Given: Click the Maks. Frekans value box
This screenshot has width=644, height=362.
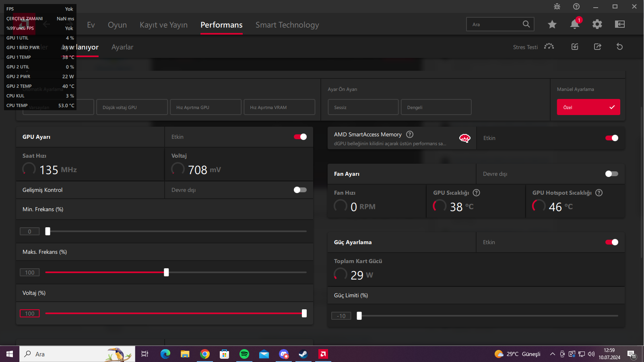Looking at the screenshot, I should tap(30, 272).
